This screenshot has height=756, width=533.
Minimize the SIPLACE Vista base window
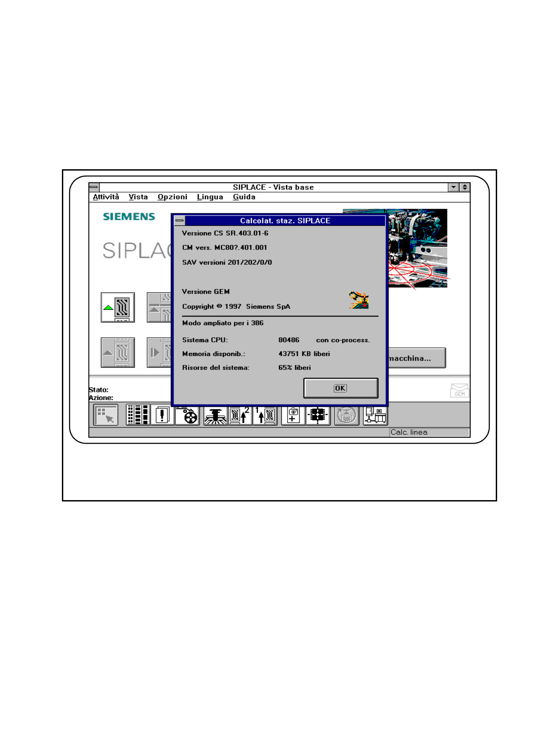pyautogui.click(x=454, y=187)
